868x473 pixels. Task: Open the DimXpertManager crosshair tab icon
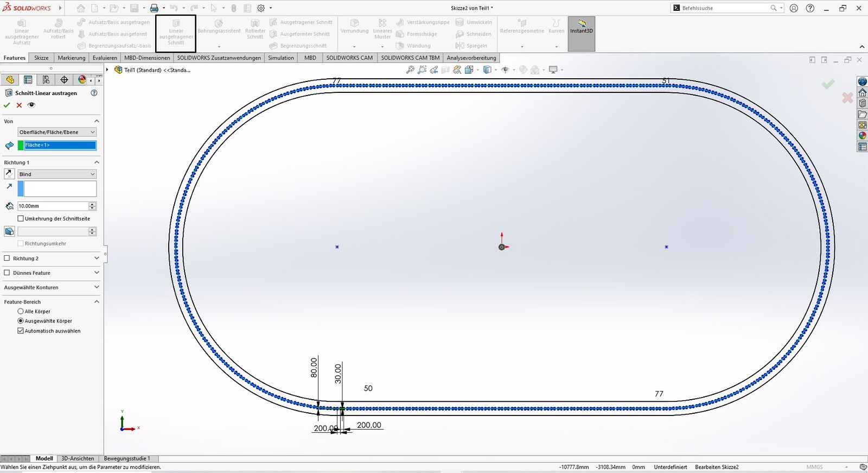click(x=64, y=80)
